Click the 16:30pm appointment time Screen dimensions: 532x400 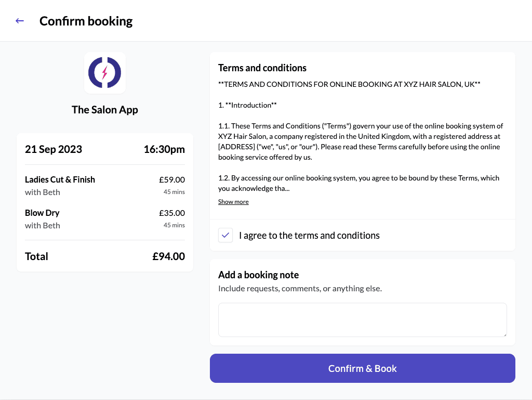pyautogui.click(x=164, y=149)
